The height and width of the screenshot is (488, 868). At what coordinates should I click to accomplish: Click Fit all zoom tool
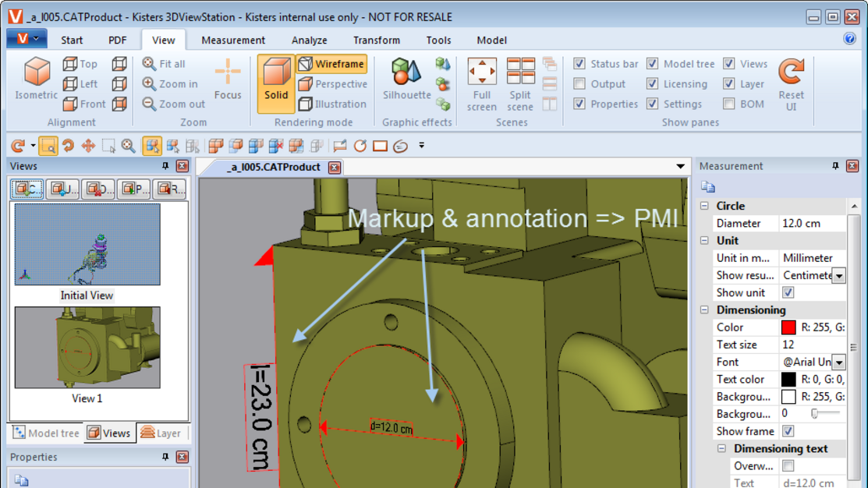coord(164,64)
